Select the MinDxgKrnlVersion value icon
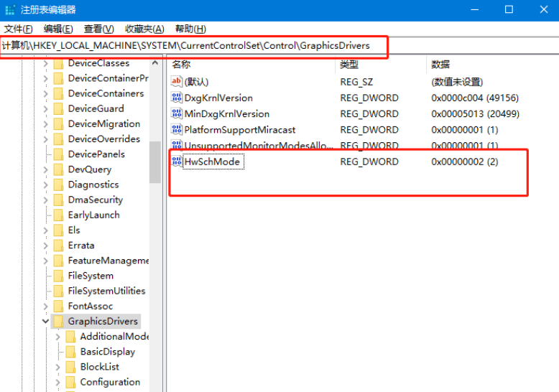Image resolution: width=559 pixels, height=392 pixels. (x=177, y=113)
